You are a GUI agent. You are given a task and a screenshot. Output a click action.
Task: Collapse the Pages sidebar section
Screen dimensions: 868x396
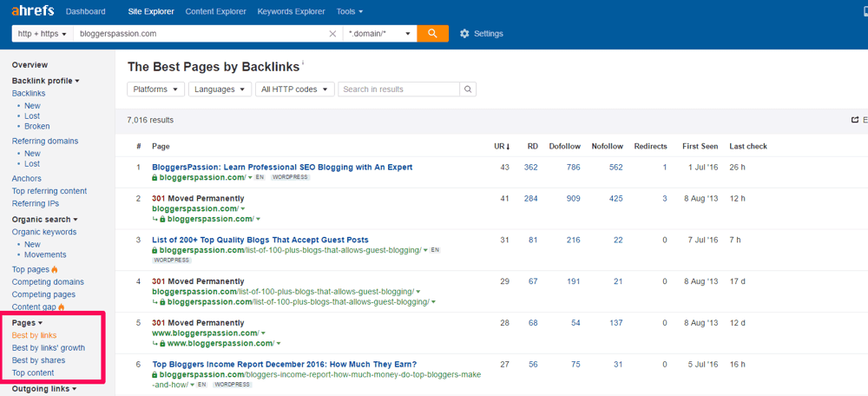click(27, 323)
